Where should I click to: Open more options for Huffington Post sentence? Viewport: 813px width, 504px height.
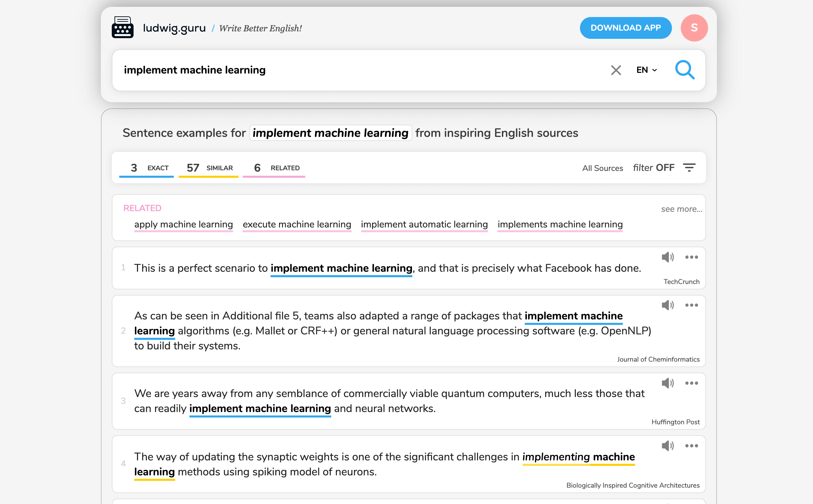(x=692, y=383)
